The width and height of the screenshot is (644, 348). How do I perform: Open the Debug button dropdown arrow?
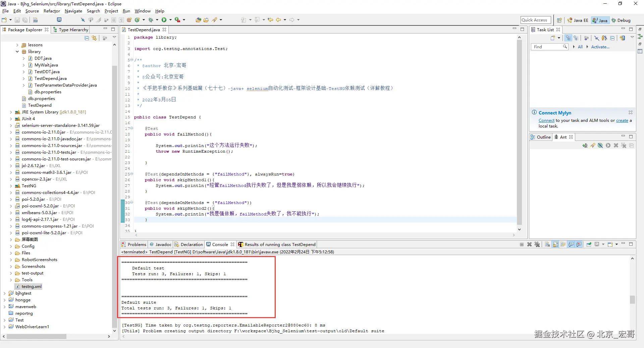[157, 20]
